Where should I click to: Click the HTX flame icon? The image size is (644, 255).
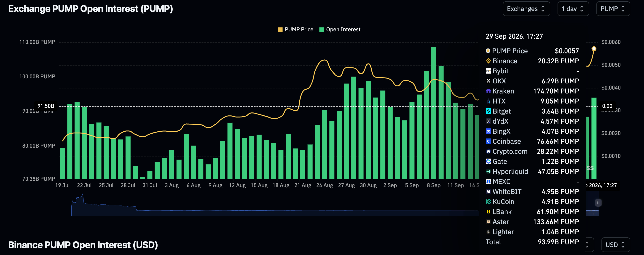[x=488, y=101]
